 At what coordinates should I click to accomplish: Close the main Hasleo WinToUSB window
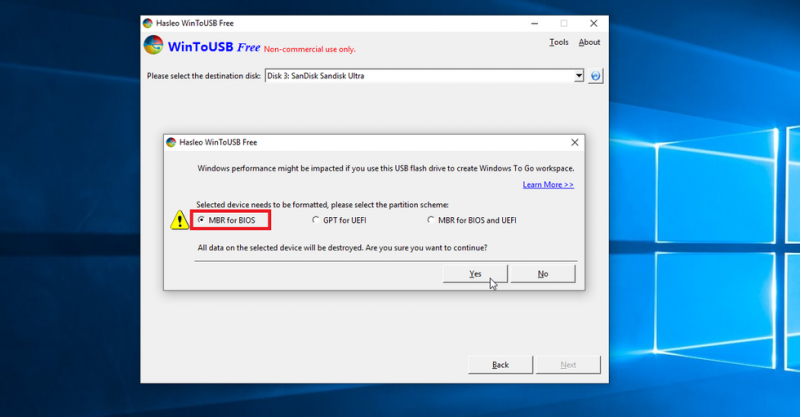click(x=593, y=23)
